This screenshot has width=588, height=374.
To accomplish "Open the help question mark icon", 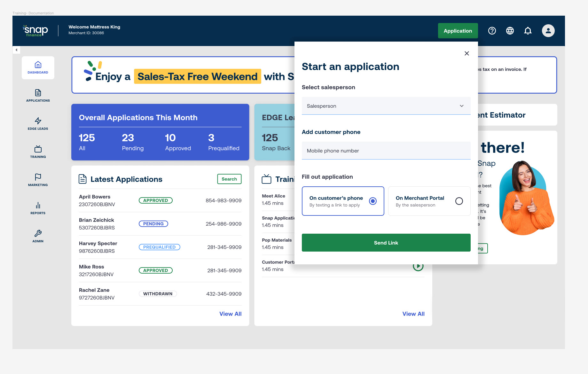I will (492, 31).
